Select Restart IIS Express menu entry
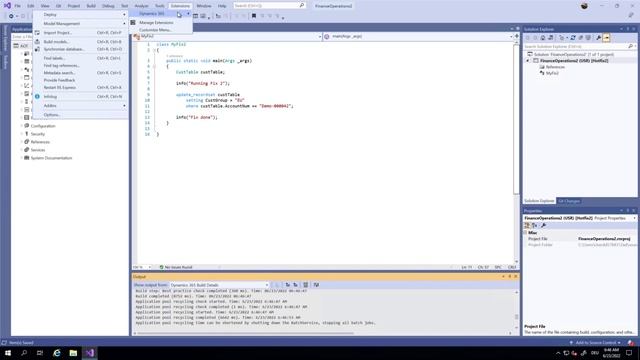The width and height of the screenshot is (640, 360). (x=81, y=87)
